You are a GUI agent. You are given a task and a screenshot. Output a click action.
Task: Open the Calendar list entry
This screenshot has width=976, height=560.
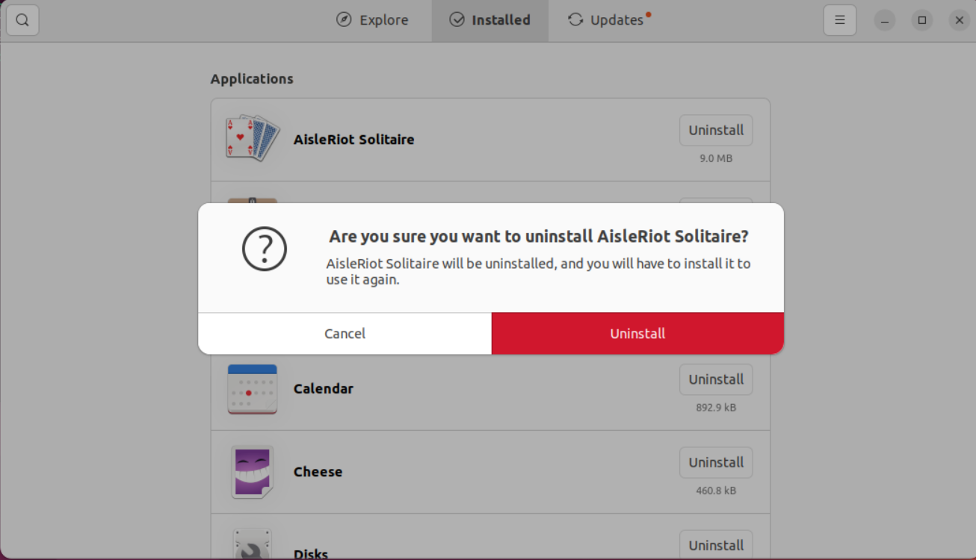[490, 388]
